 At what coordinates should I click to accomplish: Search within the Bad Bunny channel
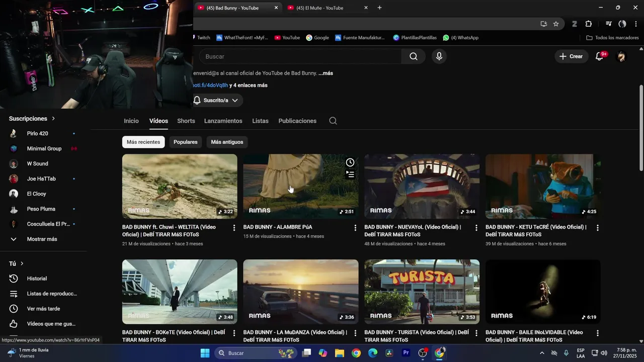point(333,121)
